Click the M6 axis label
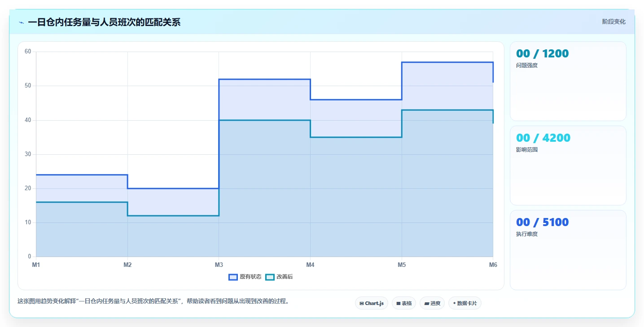644x327 pixels. [493, 265]
